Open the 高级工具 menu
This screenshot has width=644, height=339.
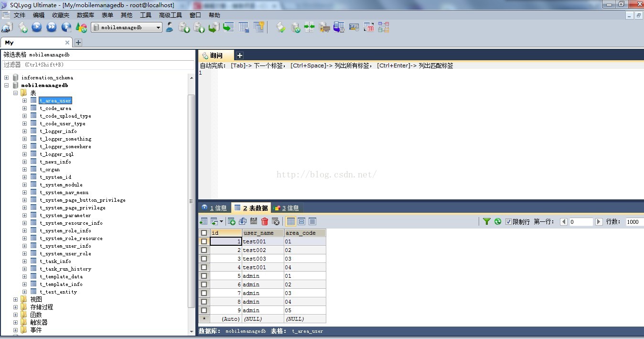click(171, 15)
